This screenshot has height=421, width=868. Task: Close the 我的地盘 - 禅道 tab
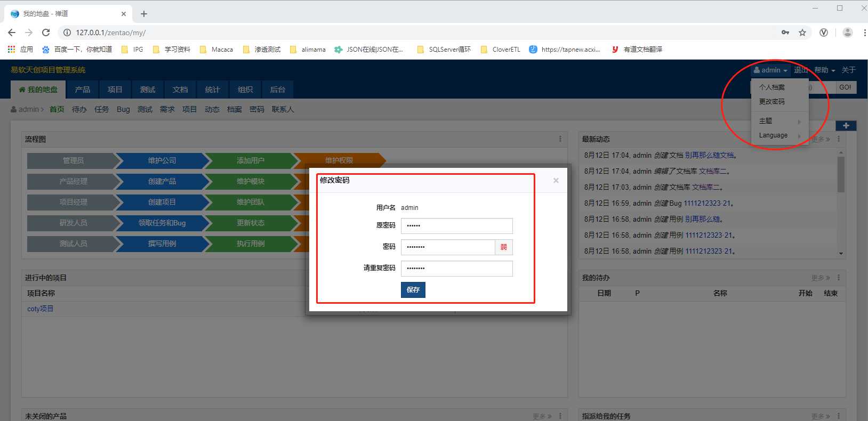coord(124,14)
